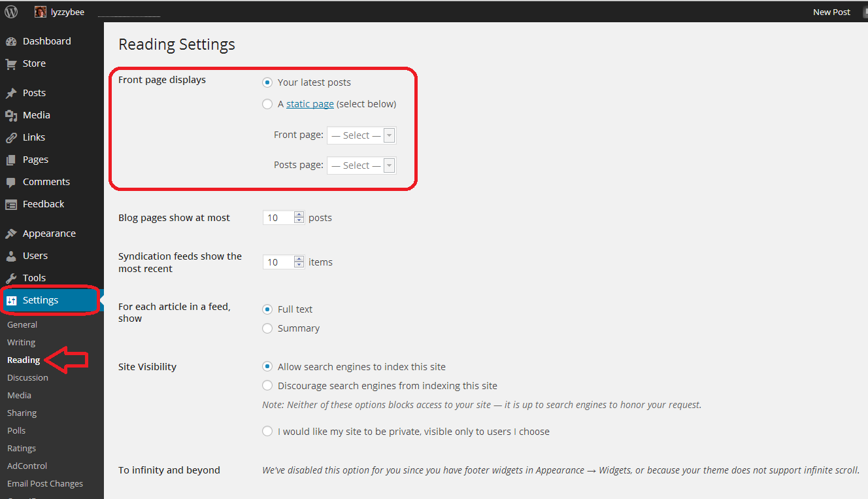Increase blog pages posts count stepper

point(299,215)
